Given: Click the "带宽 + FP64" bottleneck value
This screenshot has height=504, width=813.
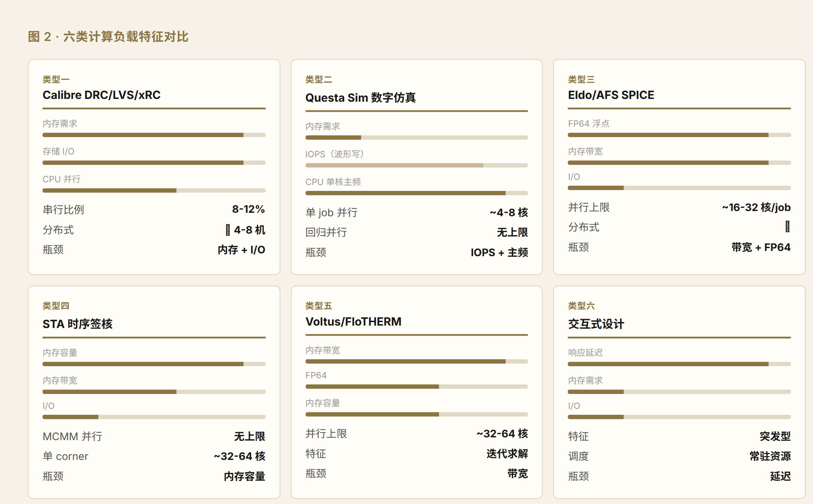Looking at the screenshot, I should [x=761, y=247].
